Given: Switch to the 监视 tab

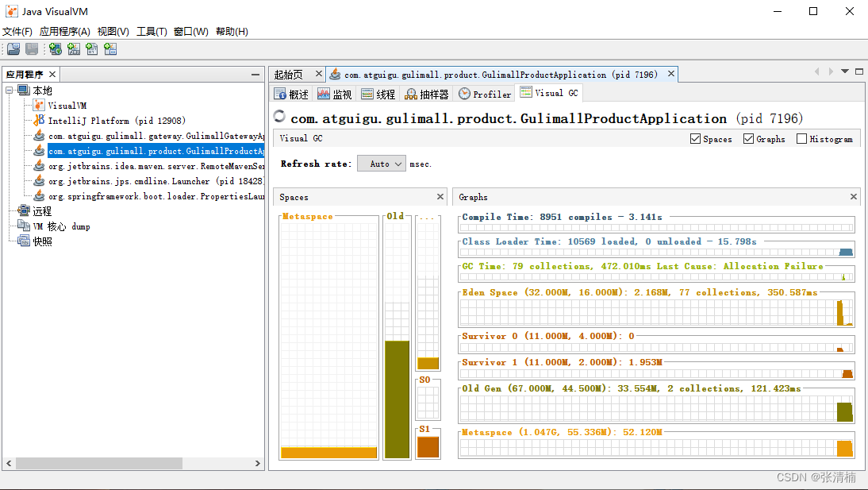Looking at the screenshot, I should coord(335,95).
